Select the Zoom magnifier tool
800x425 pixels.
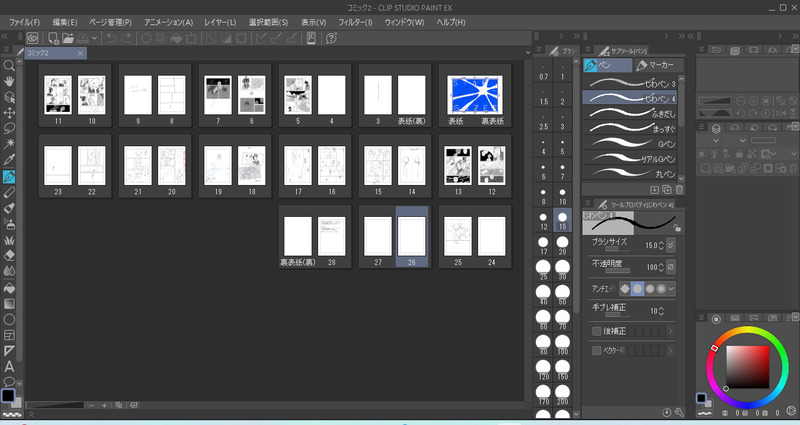pos(9,65)
